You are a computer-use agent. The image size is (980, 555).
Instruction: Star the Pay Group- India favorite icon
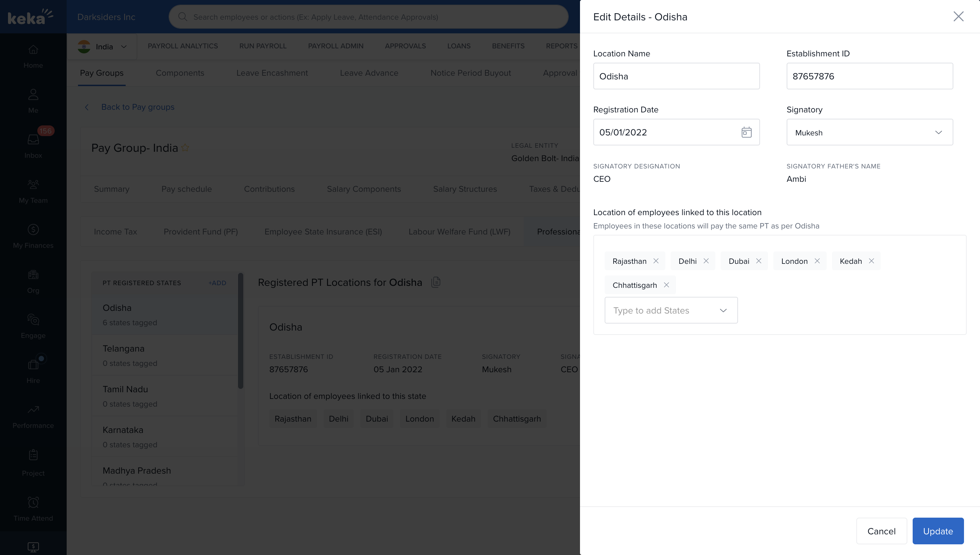185,148
